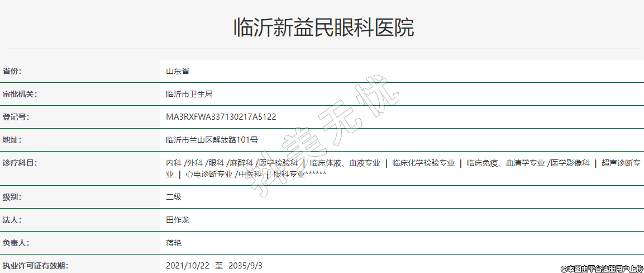Click the 本图由平台注册用户上传 notice
644x273 pixels.
[x=602, y=269]
